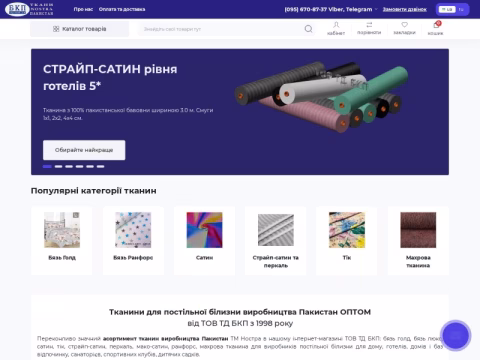Select the fourth banner slide indicator
Screen dimensions: 480x360
pos(79,166)
